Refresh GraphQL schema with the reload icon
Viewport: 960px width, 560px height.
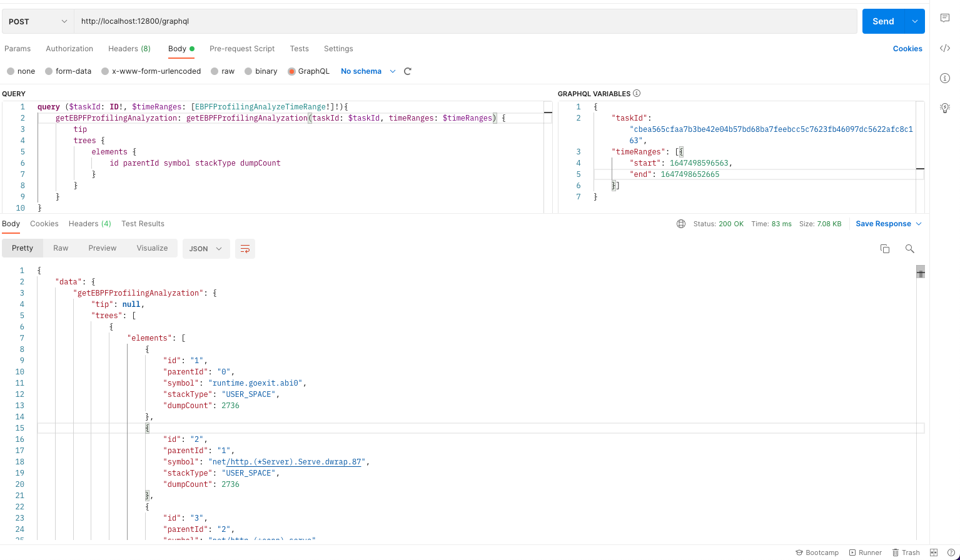point(408,71)
